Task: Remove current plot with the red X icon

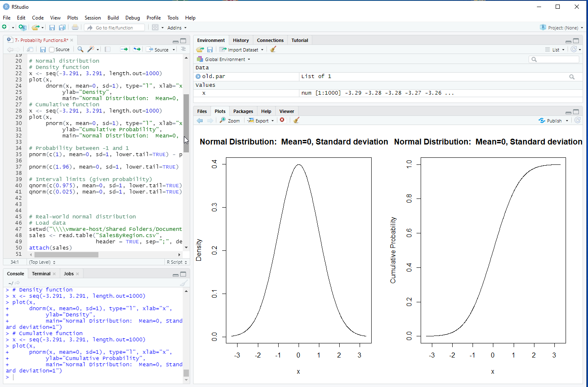Action: [282, 120]
